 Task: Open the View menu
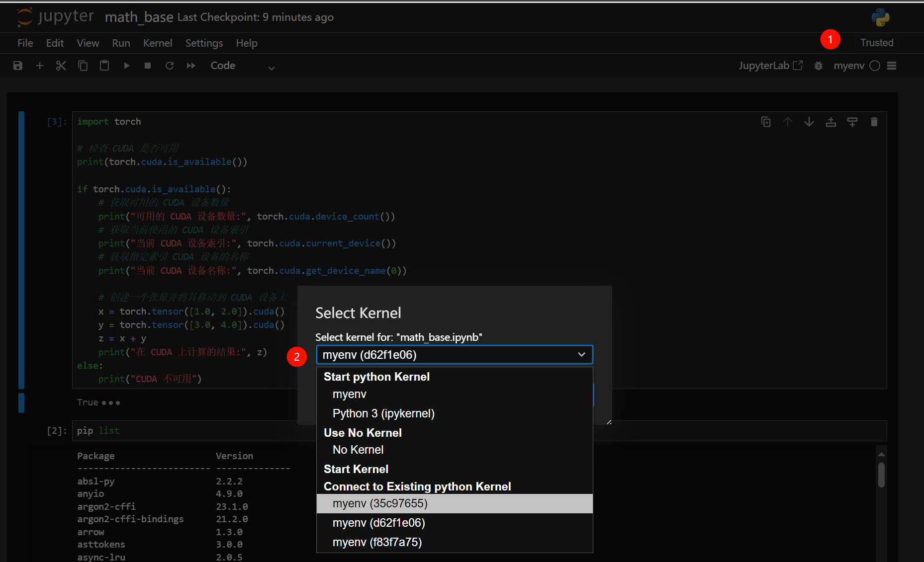(x=88, y=43)
